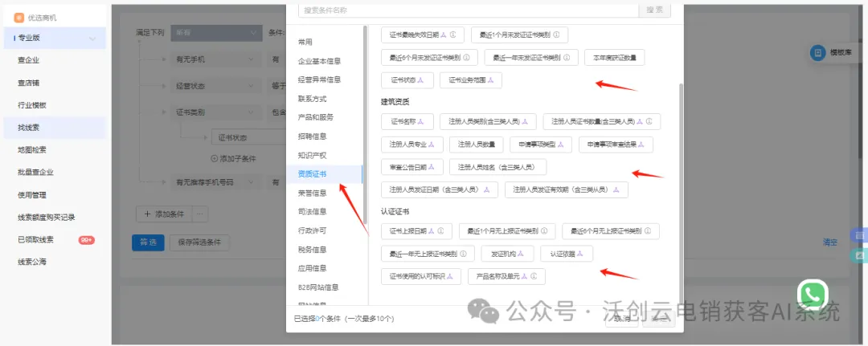
Task: Open the 有无推荐手机号码 condition dropdown
Action: click(216, 181)
